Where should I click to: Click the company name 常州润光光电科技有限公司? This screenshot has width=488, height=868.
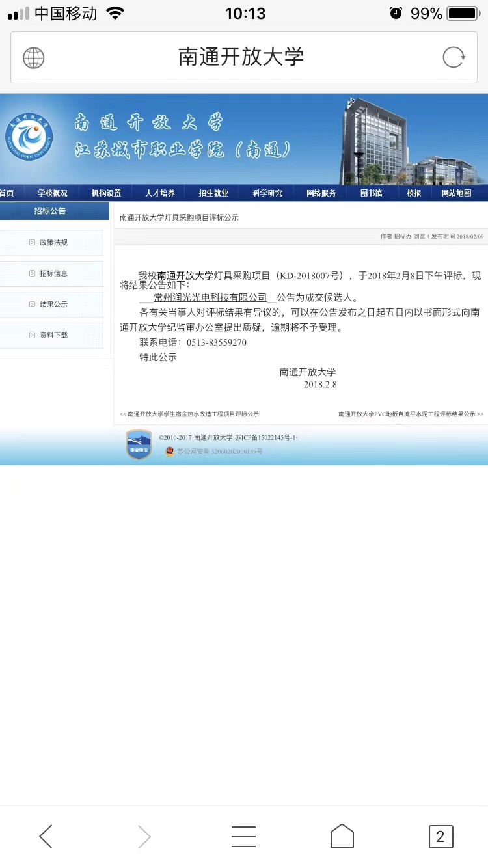(210, 297)
